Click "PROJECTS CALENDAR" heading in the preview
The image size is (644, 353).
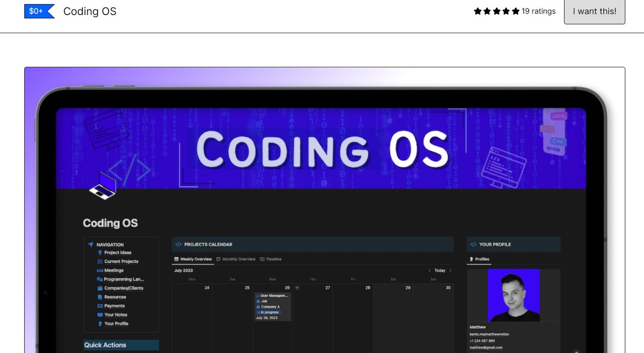pos(208,244)
